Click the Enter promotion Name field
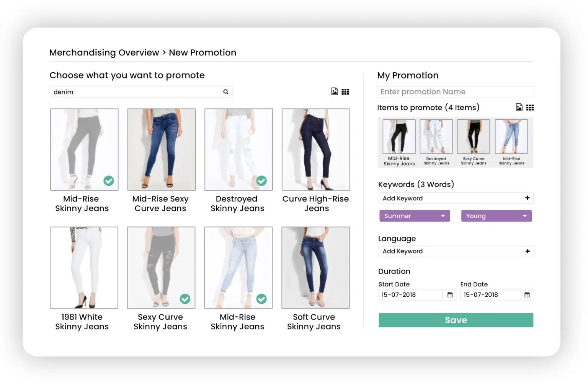The image size is (588, 384). tap(455, 92)
